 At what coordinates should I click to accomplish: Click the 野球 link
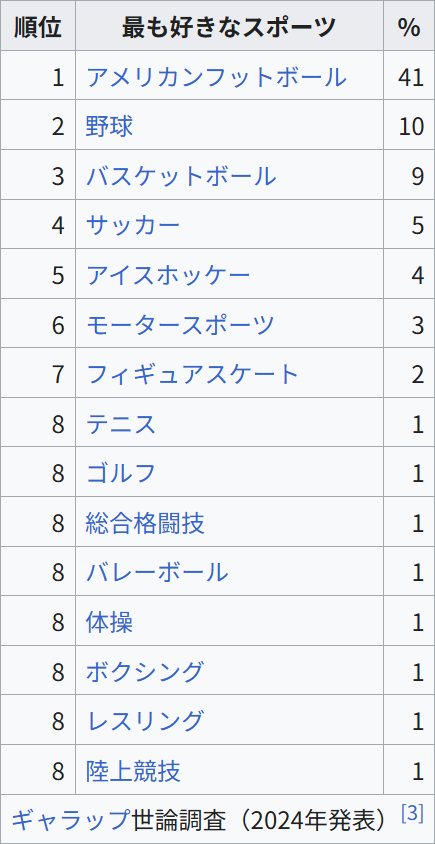[109, 126]
